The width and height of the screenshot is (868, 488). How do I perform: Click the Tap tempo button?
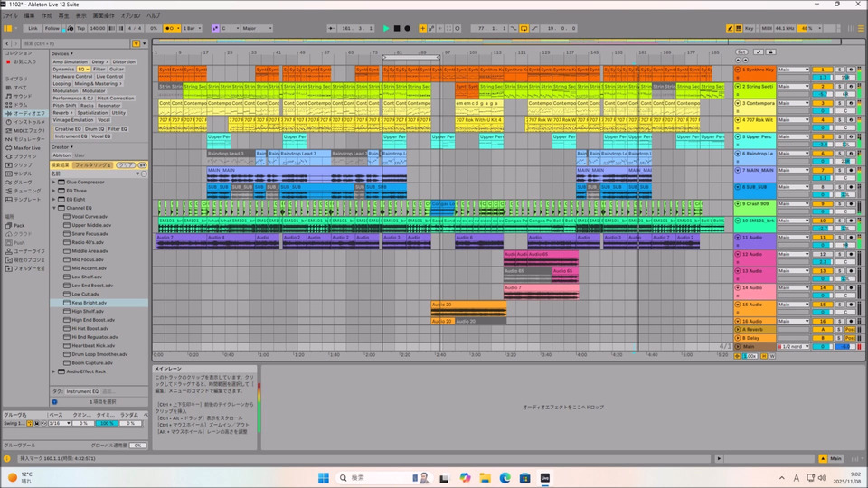[80, 28]
